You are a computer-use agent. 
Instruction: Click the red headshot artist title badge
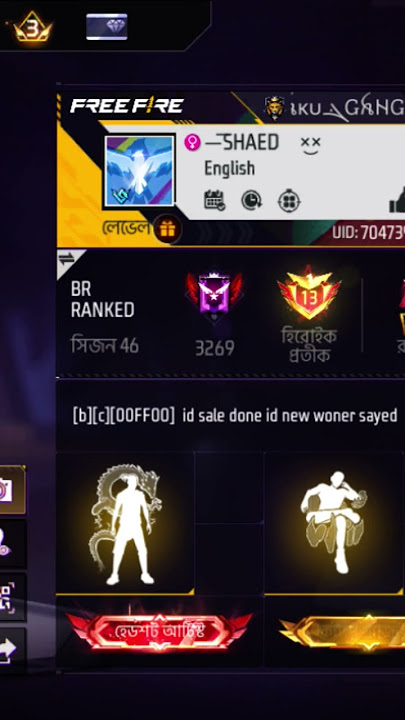coord(159,632)
